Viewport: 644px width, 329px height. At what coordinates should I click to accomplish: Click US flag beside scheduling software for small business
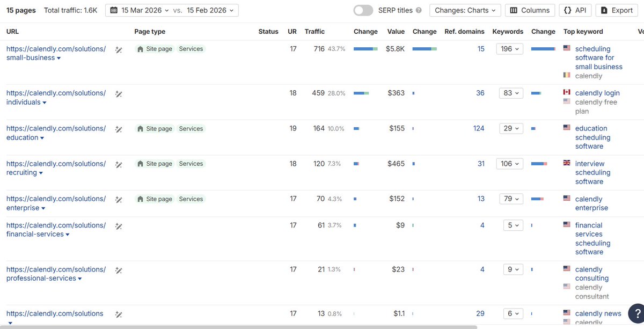(x=567, y=48)
